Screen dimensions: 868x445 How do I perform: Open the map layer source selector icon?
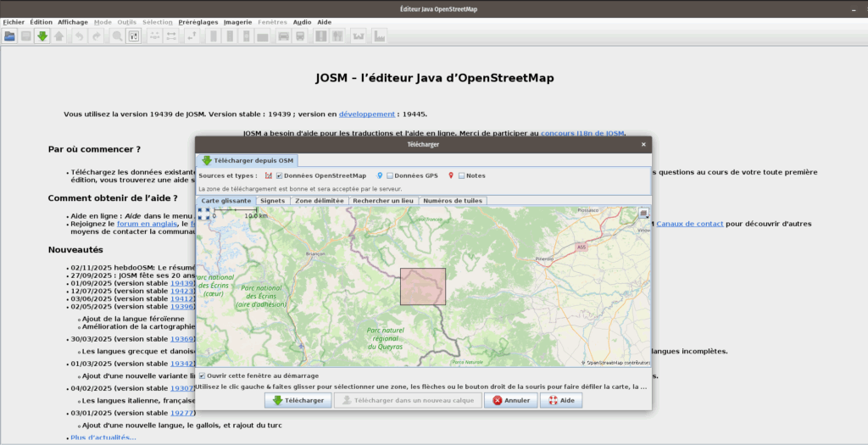(x=643, y=214)
